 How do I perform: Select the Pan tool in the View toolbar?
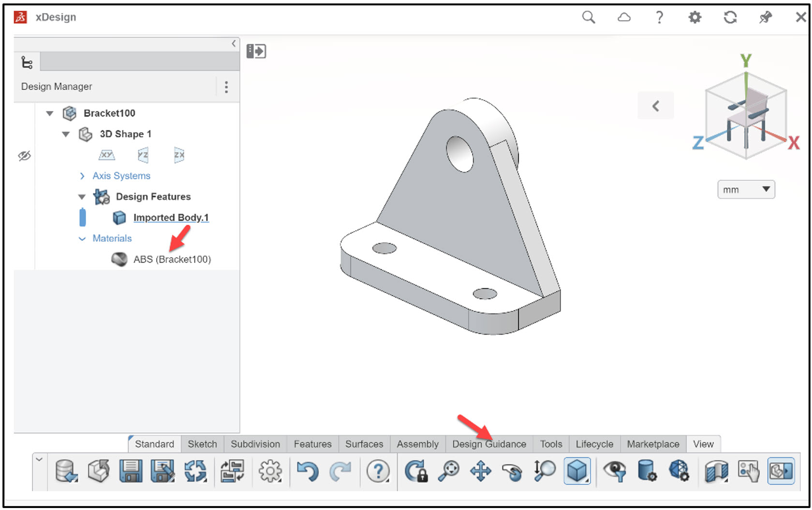click(x=480, y=471)
